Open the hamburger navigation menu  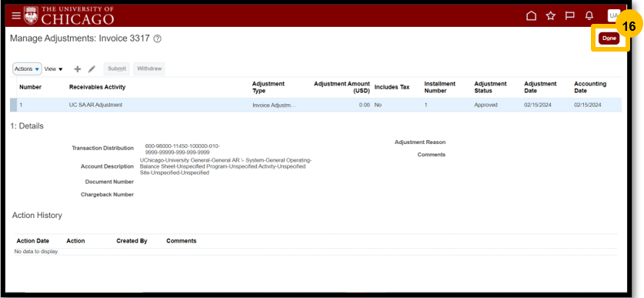pos(16,16)
